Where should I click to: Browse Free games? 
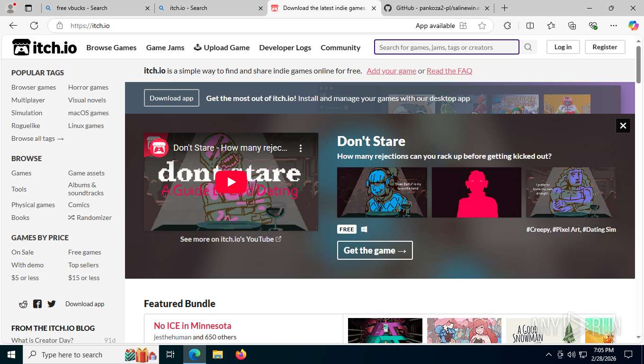[x=85, y=252]
